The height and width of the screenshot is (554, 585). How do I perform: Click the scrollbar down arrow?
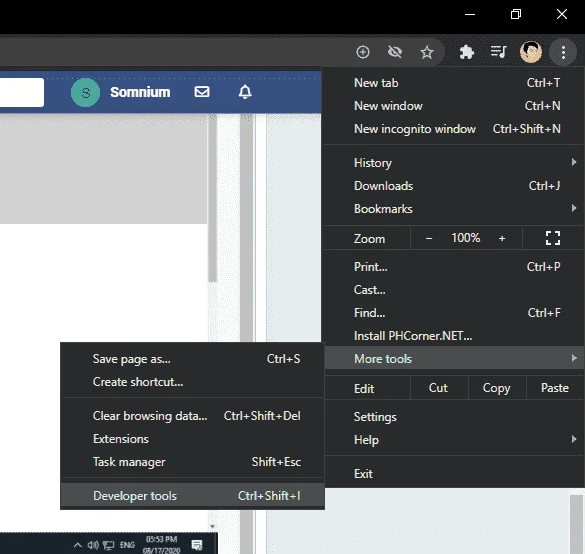pos(212,526)
